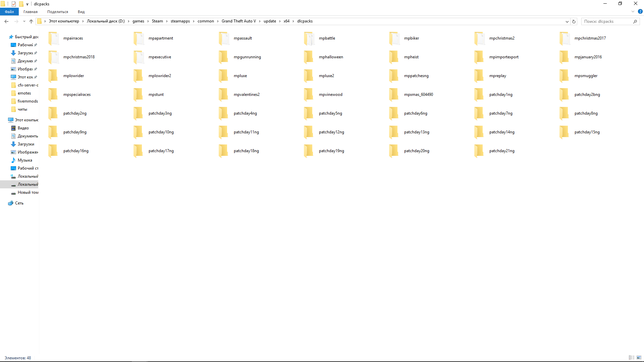Click the Refresh button in address bar

click(x=574, y=21)
